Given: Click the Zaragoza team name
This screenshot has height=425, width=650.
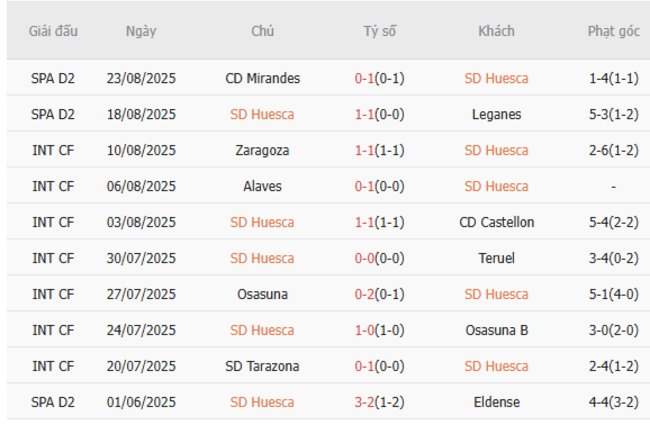Looking at the screenshot, I should [x=262, y=150].
